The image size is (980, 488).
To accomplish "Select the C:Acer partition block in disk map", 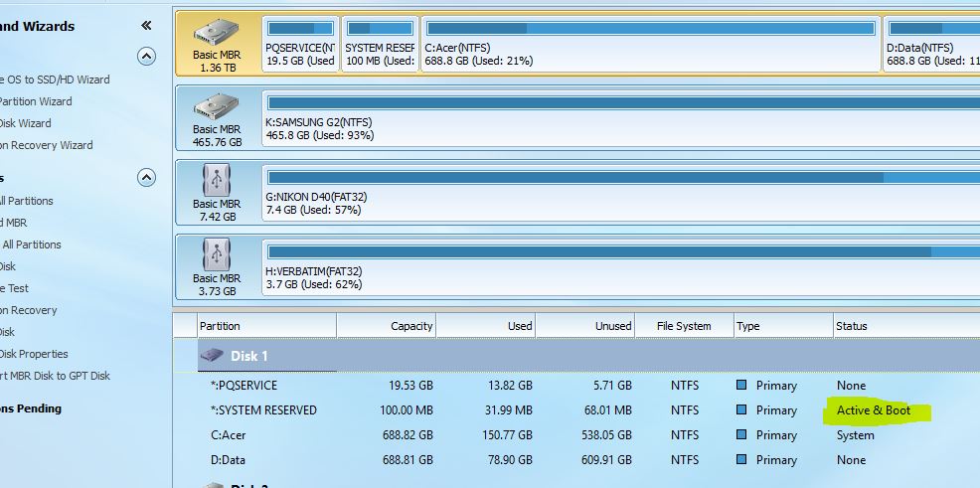I will coord(651,45).
